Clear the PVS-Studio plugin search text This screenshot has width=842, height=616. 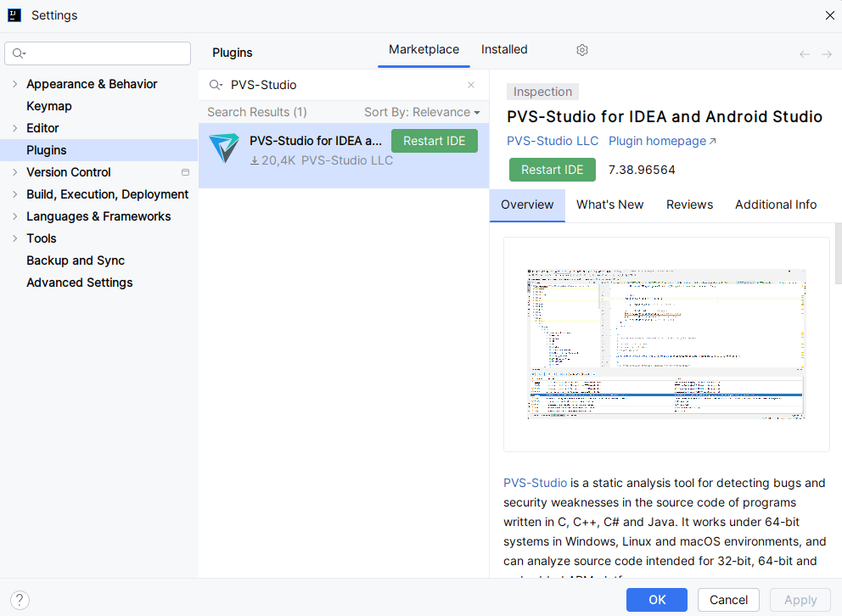click(471, 85)
